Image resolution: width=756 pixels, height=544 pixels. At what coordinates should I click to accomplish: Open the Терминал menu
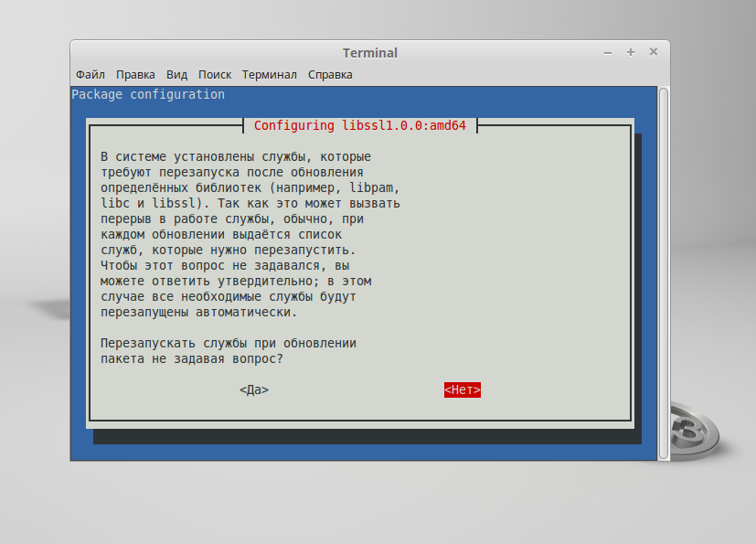270,75
